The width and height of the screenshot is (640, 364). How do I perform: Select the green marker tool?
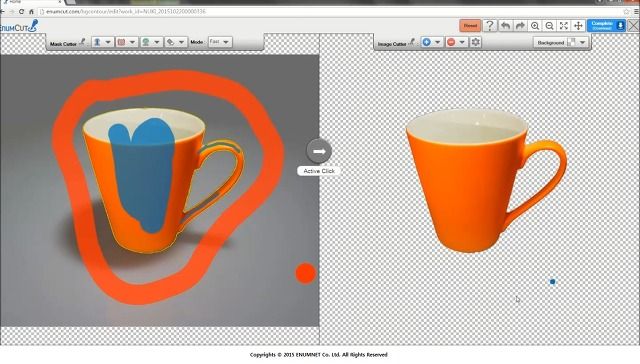click(x=146, y=42)
